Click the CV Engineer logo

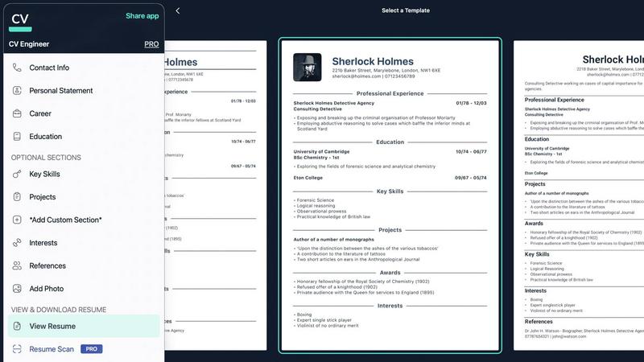pyautogui.click(x=20, y=23)
